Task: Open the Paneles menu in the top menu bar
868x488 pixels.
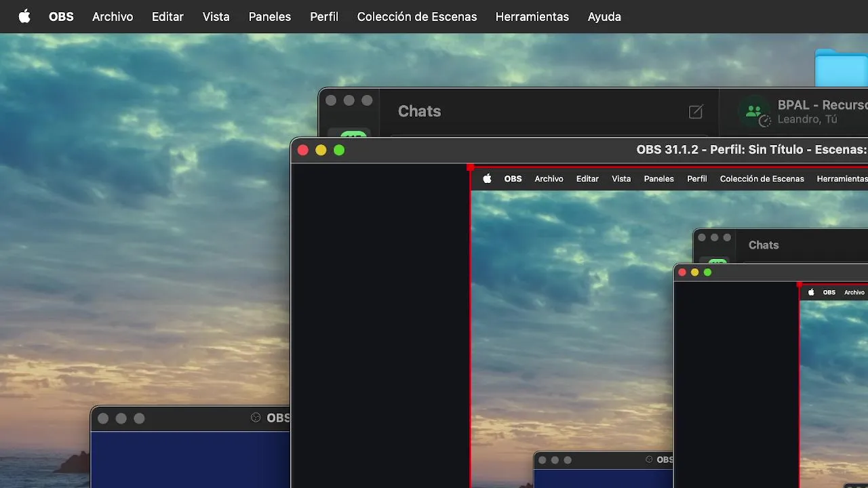Action: coord(270,16)
